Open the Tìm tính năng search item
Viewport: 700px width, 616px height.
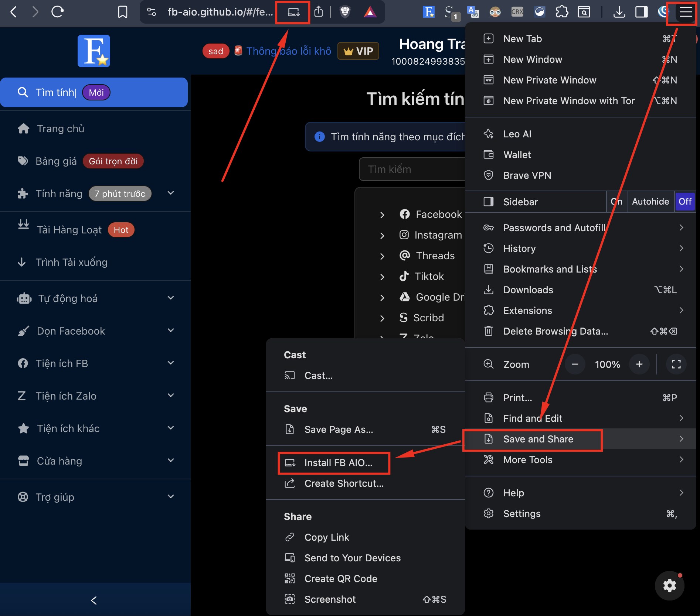click(94, 92)
